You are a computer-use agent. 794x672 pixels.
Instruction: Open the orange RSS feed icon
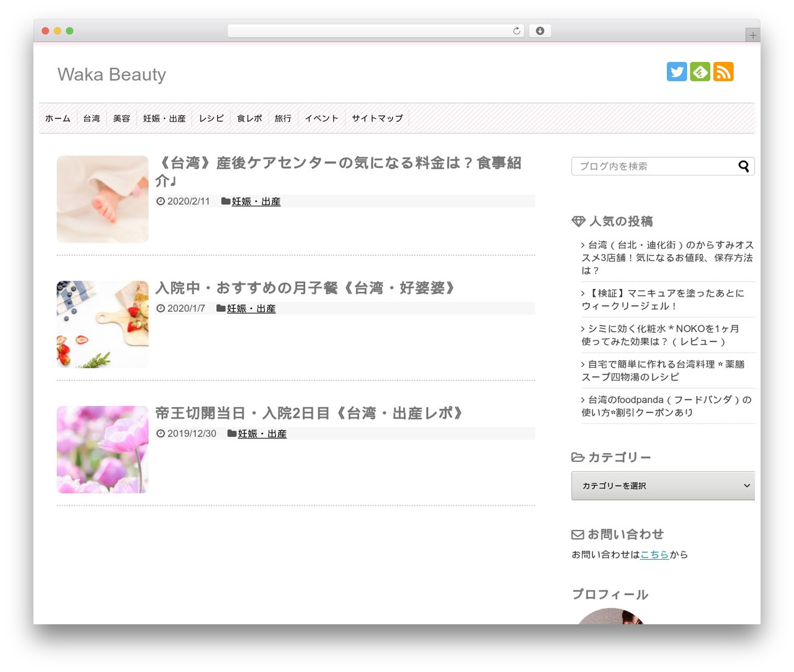(x=723, y=72)
